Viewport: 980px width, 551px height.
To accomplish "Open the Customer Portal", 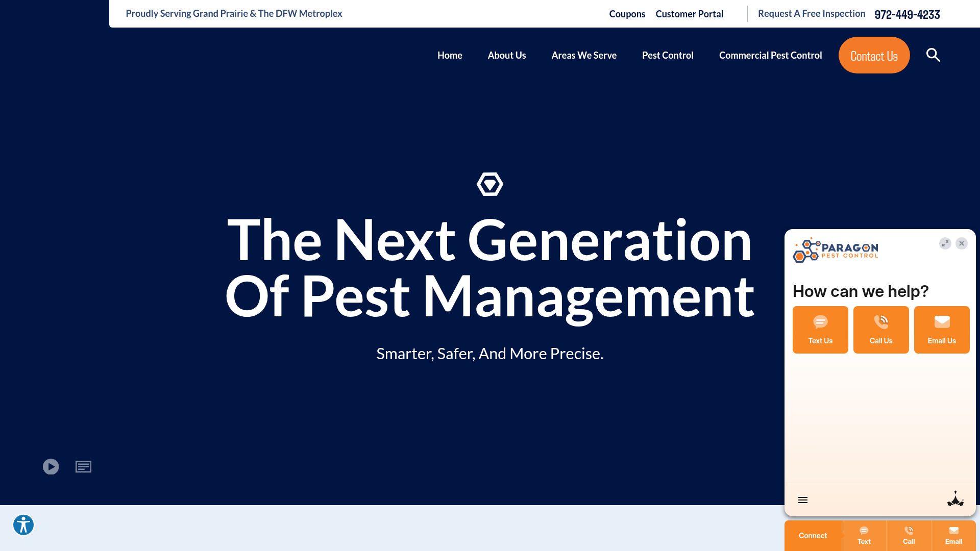I will click(x=690, y=14).
